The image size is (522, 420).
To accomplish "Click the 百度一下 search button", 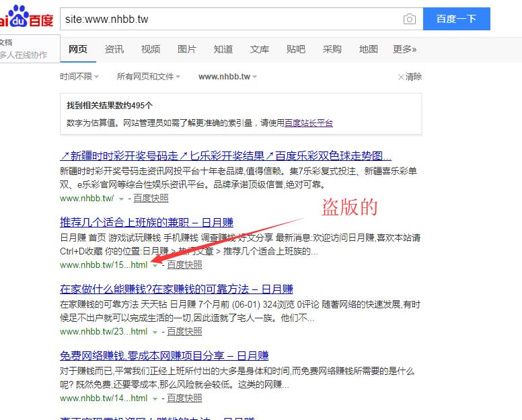I will coord(457,19).
